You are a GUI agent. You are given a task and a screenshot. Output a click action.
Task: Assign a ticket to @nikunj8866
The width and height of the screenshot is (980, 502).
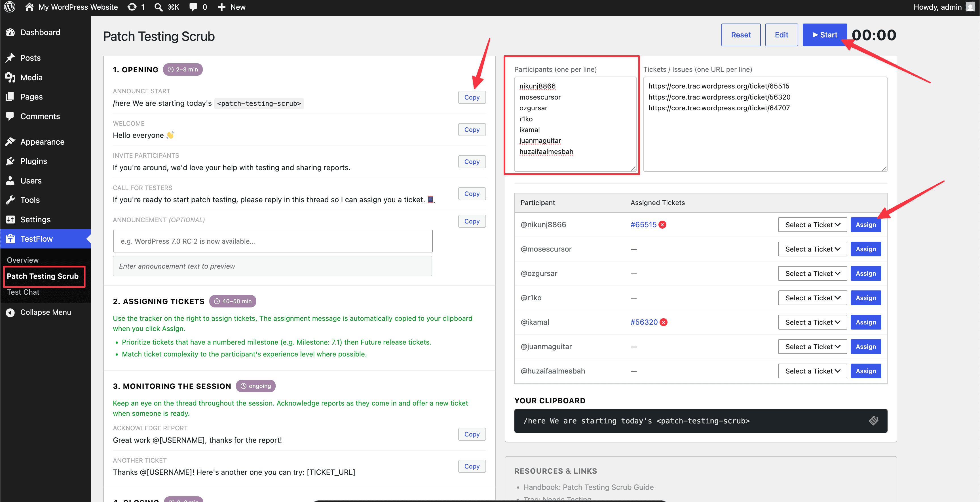(865, 225)
